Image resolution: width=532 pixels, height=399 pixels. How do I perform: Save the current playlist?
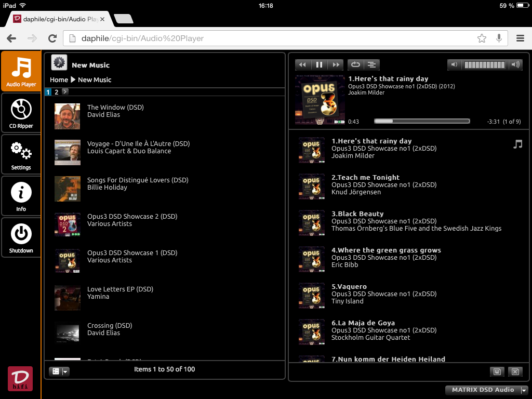(497, 371)
